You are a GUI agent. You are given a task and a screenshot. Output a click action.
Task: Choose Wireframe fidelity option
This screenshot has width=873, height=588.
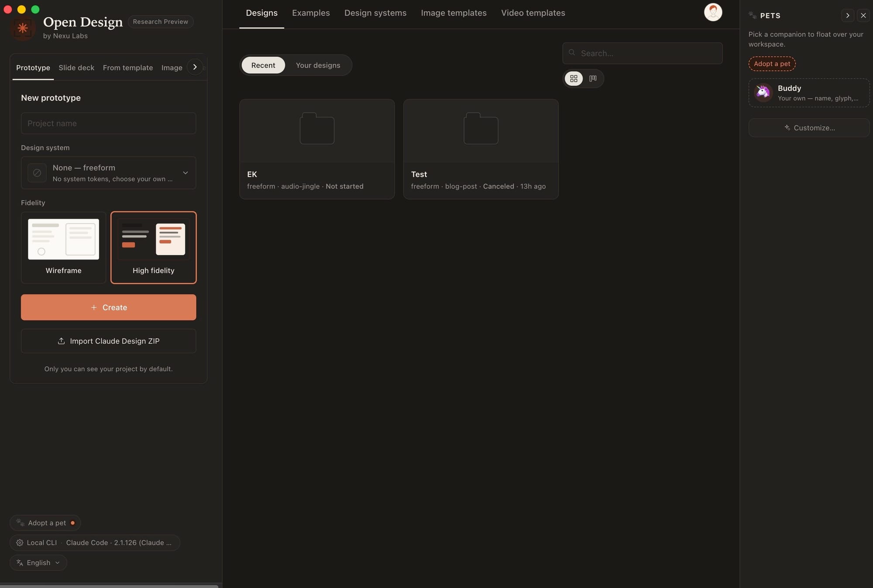pos(63,248)
